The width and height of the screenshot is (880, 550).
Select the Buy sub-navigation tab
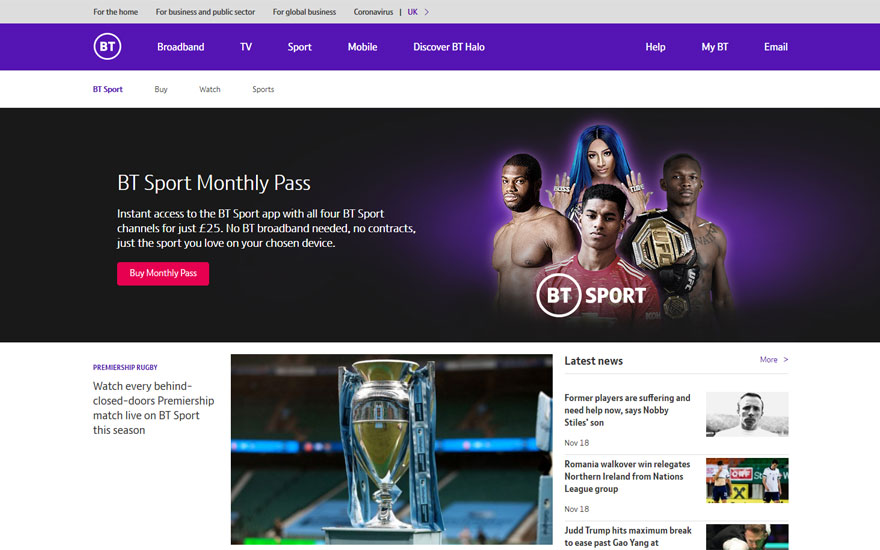click(161, 89)
